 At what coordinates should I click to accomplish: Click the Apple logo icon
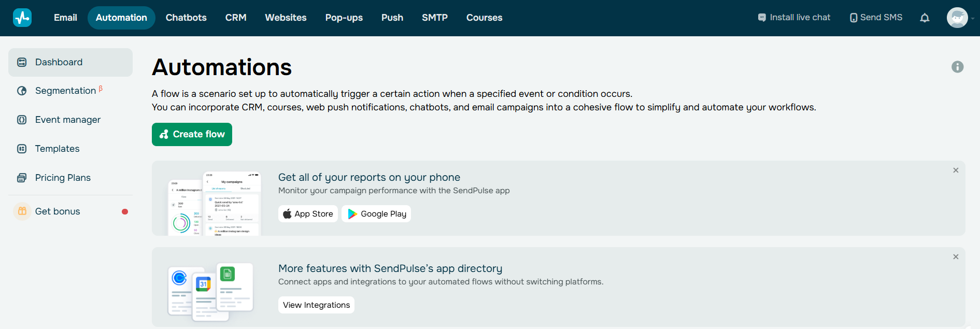click(287, 214)
